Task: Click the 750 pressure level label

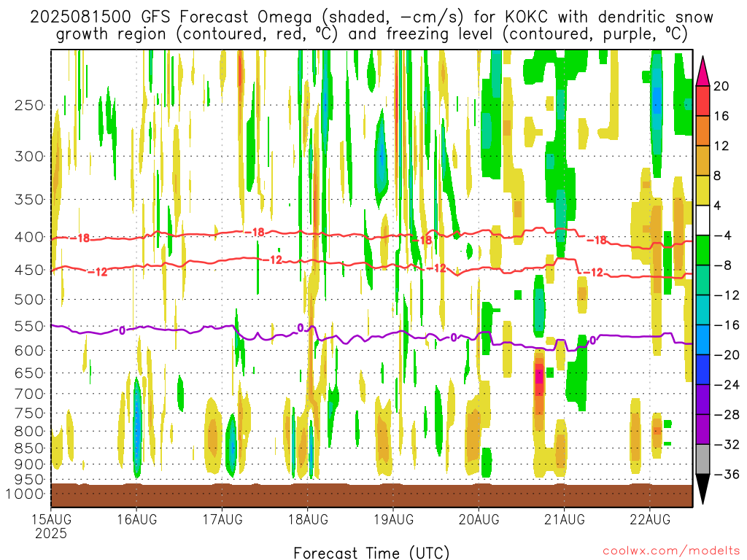Action: click(x=29, y=413)
